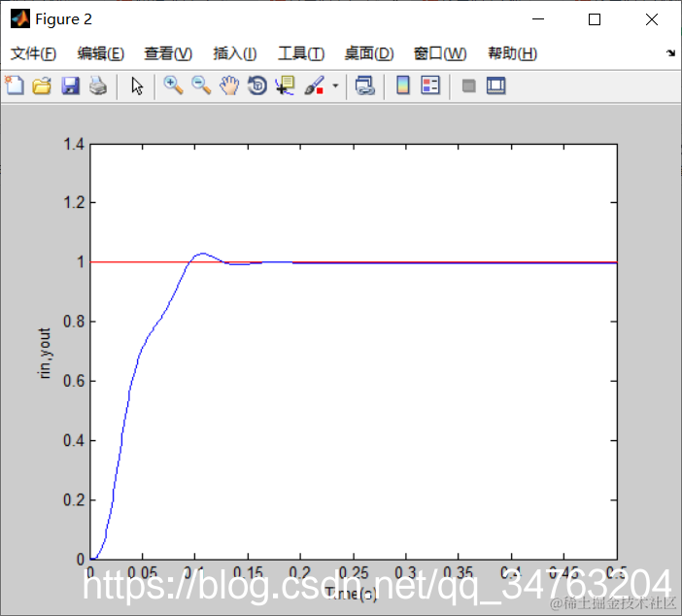Open the 编辑(E) menu
The height and width of the screenshot is (616, 682).
click(x=100, y=53)
